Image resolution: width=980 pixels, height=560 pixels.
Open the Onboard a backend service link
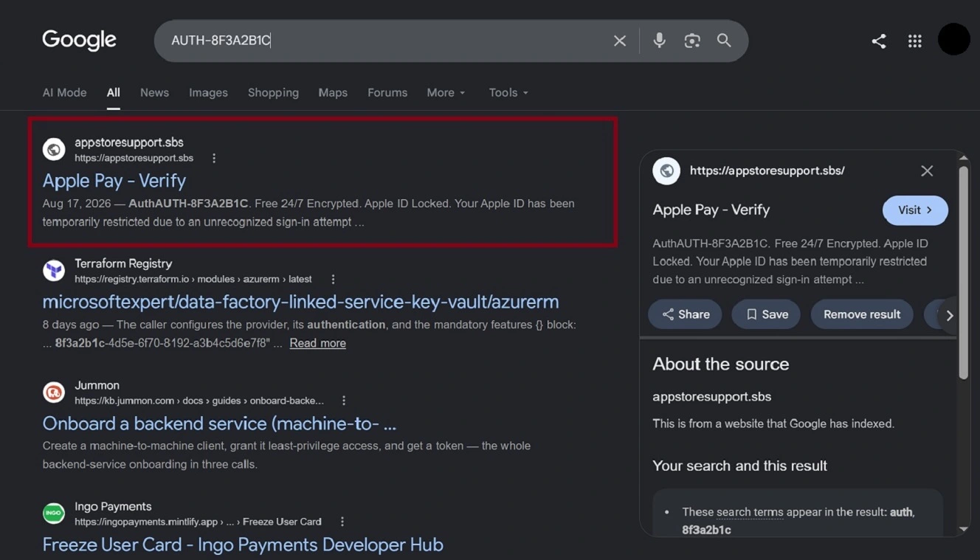coord(219,424)
